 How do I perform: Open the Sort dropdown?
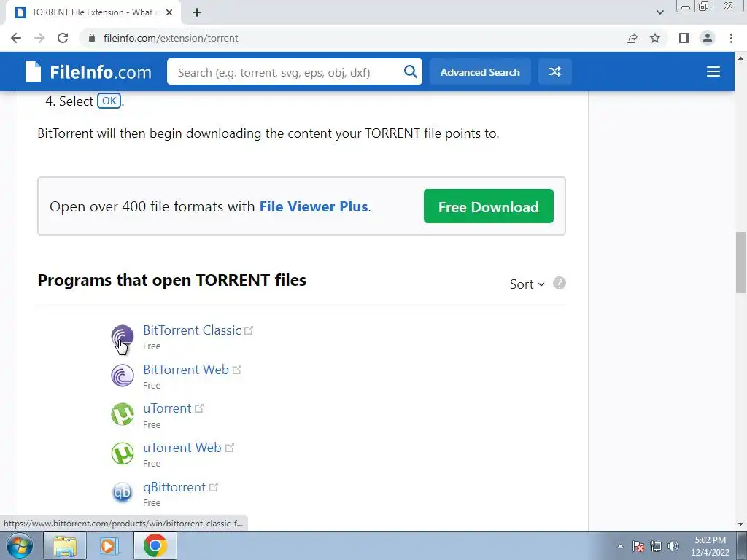point(527,284)
